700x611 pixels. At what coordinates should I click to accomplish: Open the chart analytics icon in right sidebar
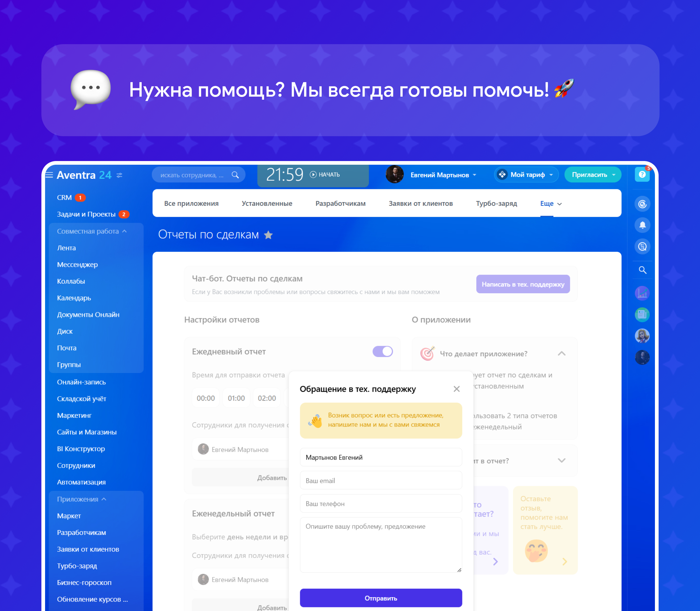[x=642, y=293]
